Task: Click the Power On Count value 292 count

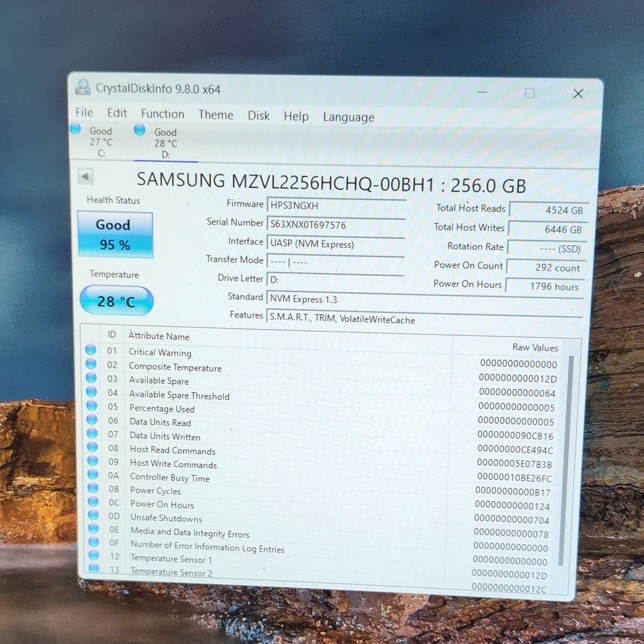Action: [546, 267]
